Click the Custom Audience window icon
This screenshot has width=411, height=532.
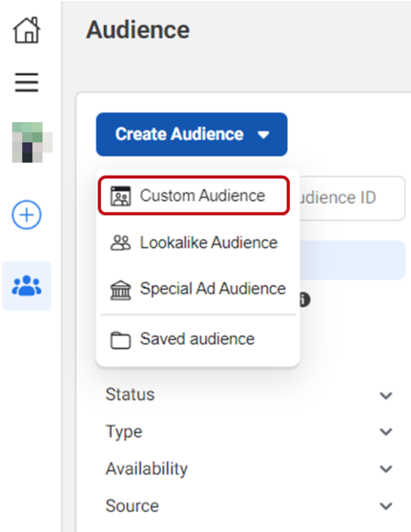tap(121, 196)
